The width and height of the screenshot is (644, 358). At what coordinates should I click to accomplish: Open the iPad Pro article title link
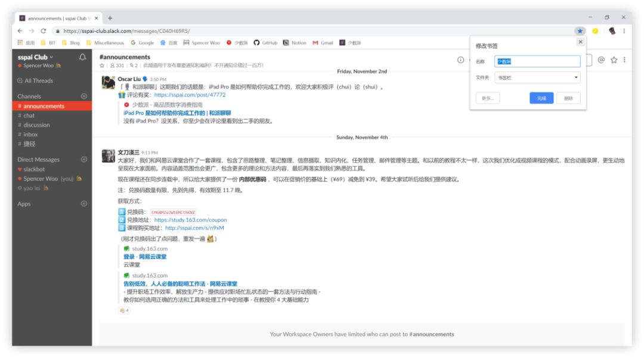[x=177, y=113]
